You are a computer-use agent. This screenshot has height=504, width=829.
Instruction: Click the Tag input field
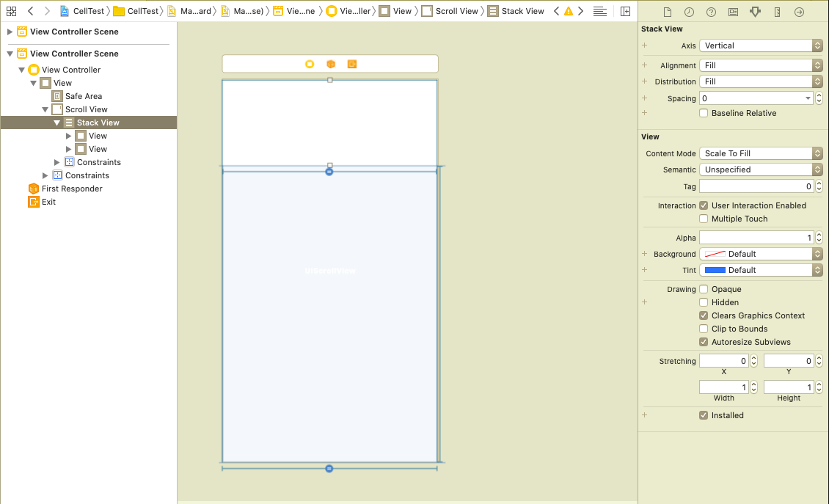click(x=756, y=186)
